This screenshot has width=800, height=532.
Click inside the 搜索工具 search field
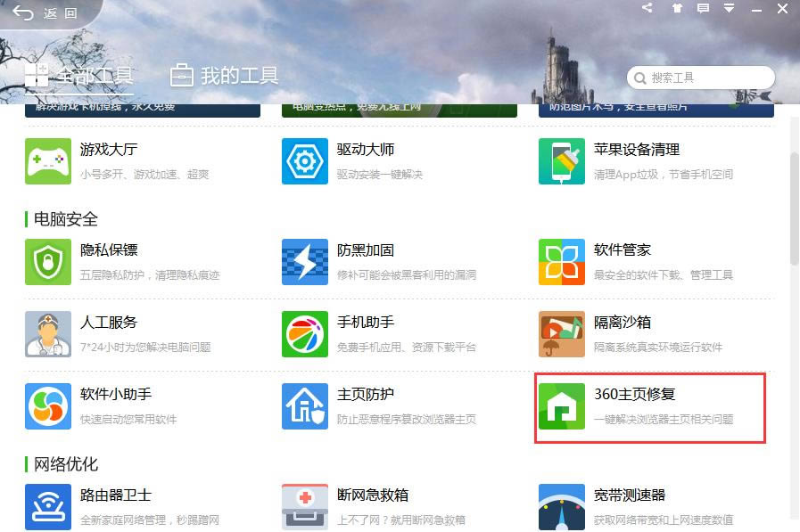point(700,78)
